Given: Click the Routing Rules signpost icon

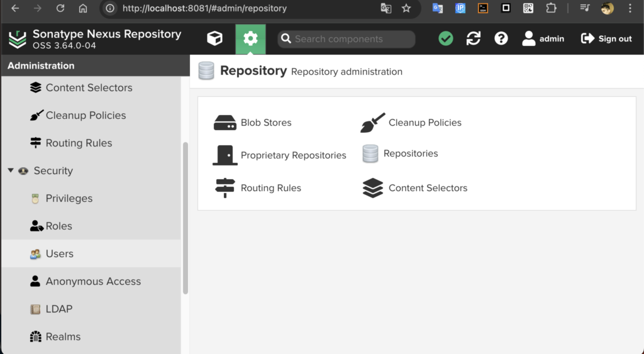Looking at the screenshot, I should (225, 188).
